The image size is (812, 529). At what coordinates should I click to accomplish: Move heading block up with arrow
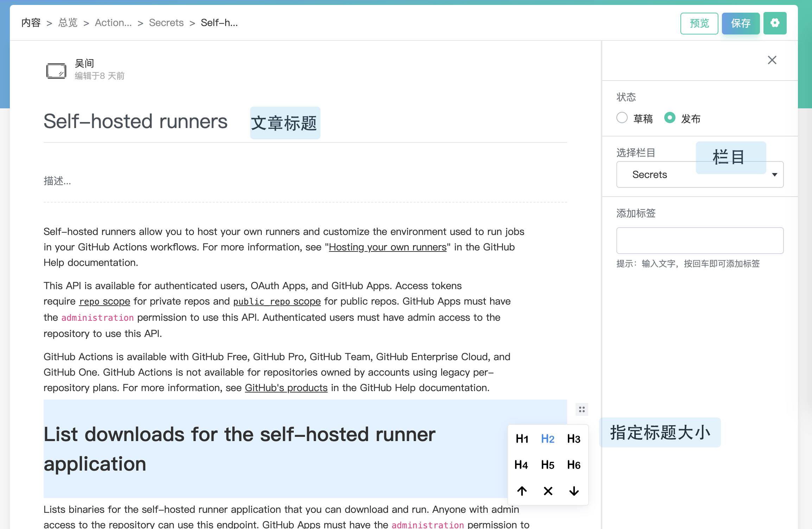point(522,491)
